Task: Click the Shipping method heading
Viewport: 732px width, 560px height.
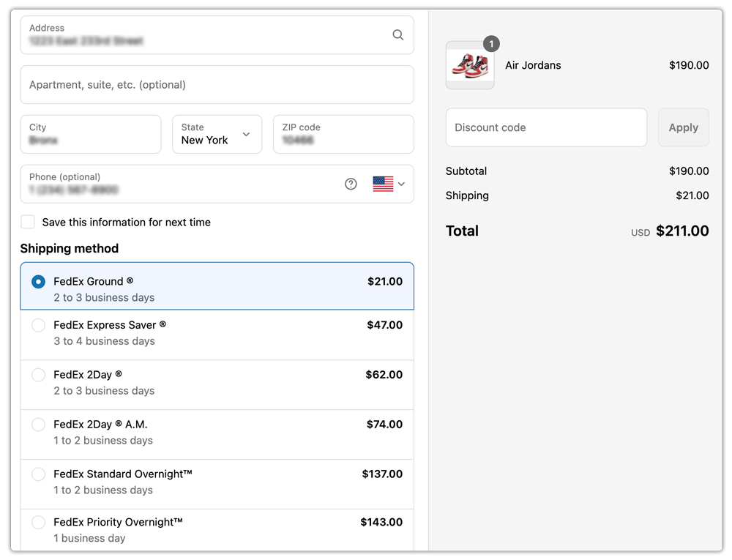Action: 70,248
